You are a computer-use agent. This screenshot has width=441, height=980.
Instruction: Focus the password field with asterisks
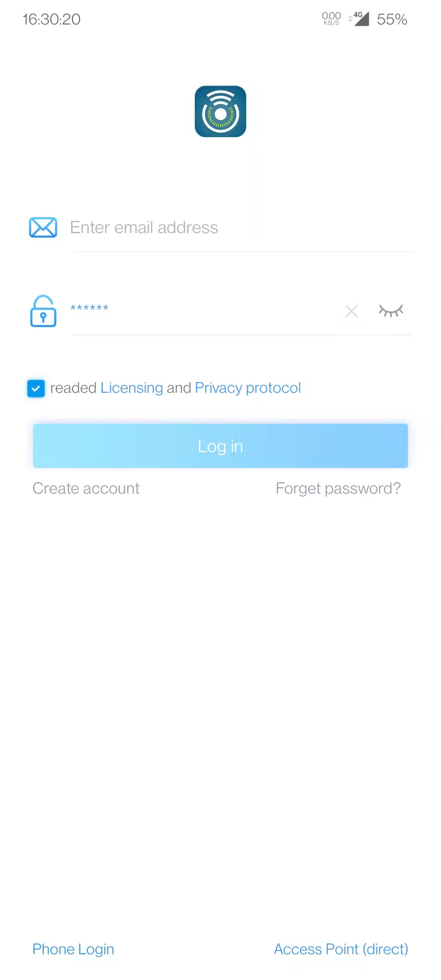(204, 310)
